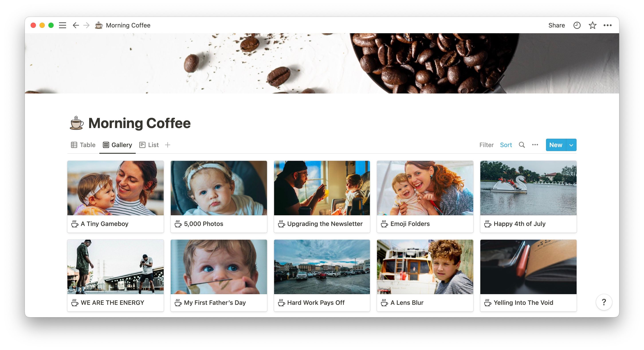644x350 pixels.
Task: Click cup icon on Hard Work Pays Off card
Action: click(x=281, y=303)
